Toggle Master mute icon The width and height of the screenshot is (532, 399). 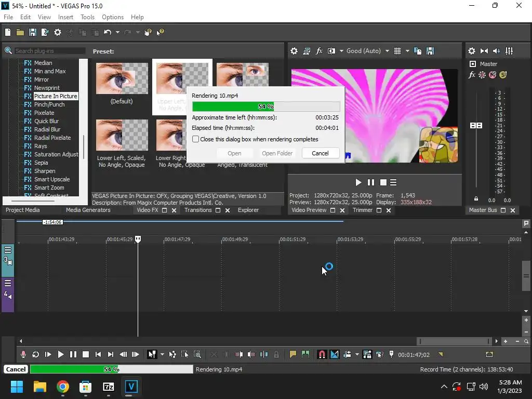493,75
